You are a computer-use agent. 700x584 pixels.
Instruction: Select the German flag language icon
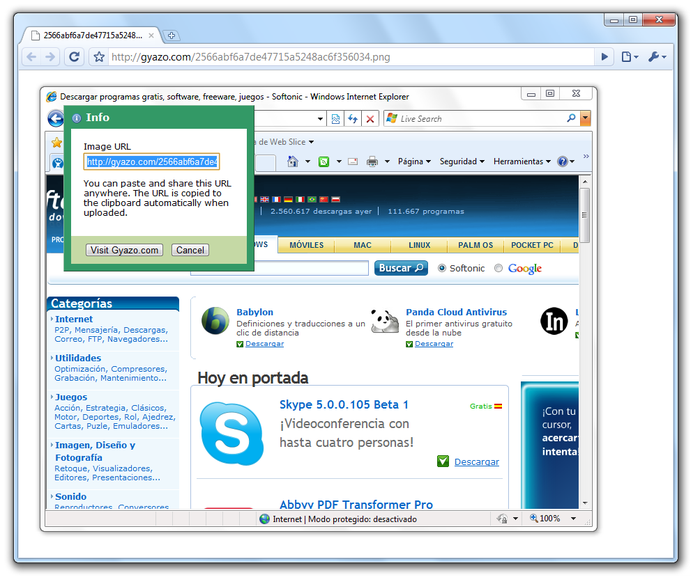[288, 199]
